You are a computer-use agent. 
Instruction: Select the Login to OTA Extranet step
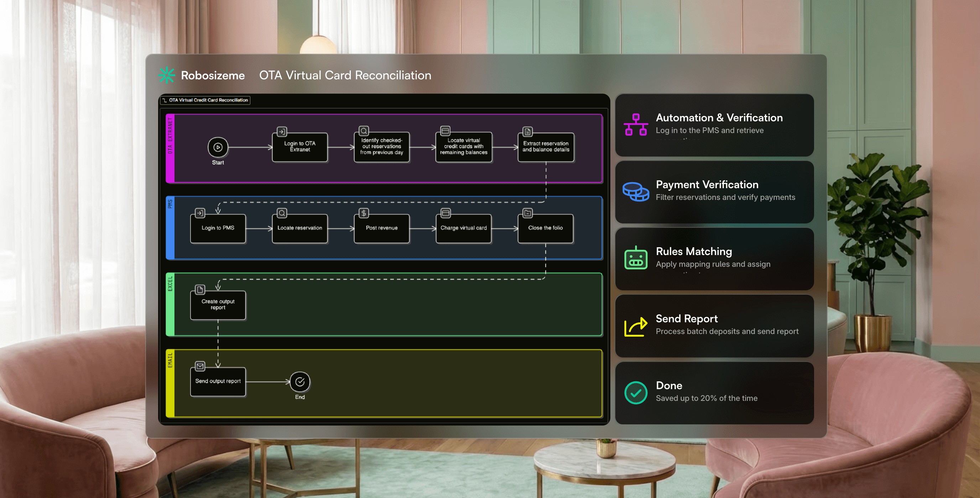click(300, 147)
